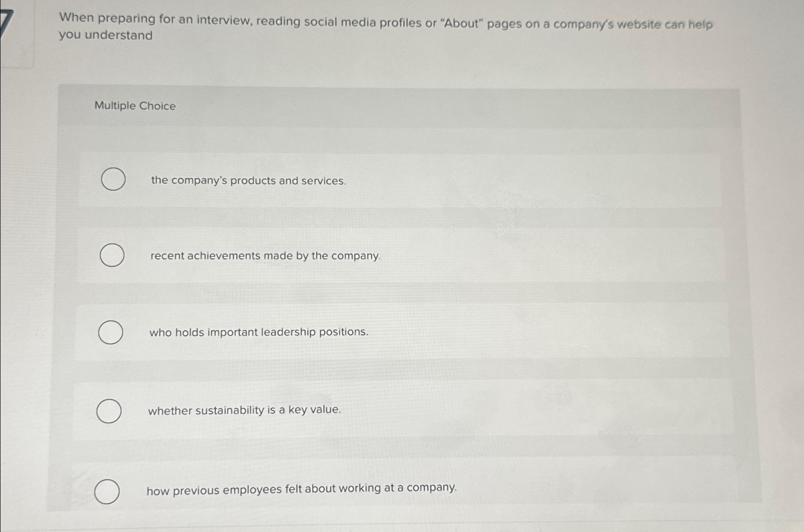Select the radio button for 'recent achievements made by the company'
This screenshot has height=532, width=804.
(x=112, y=254)
